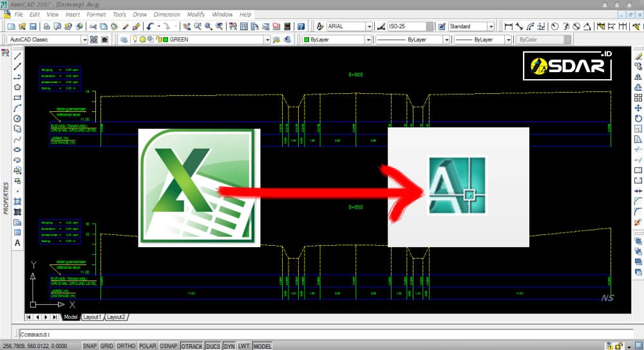Viewport: 644px width, 350px height.
Task: Open the QuickCalc calculator icon
Action: [x=287, y=26]
